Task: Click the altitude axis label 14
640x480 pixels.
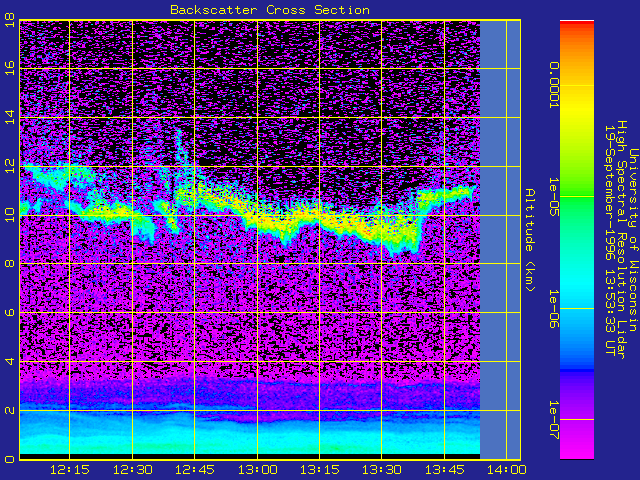Action: click(10, 117)
